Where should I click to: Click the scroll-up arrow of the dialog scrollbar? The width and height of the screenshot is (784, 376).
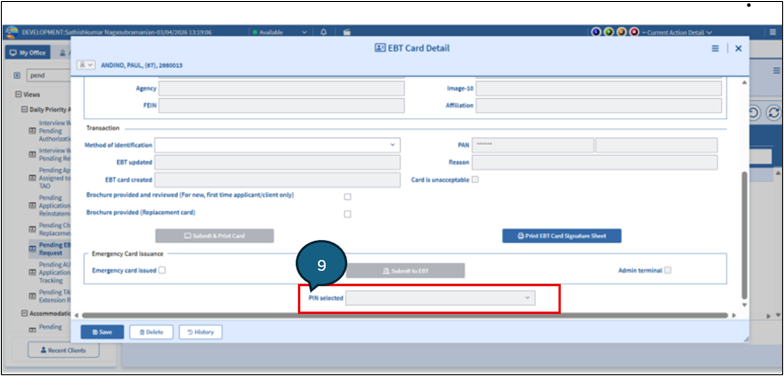coord(744,82)
